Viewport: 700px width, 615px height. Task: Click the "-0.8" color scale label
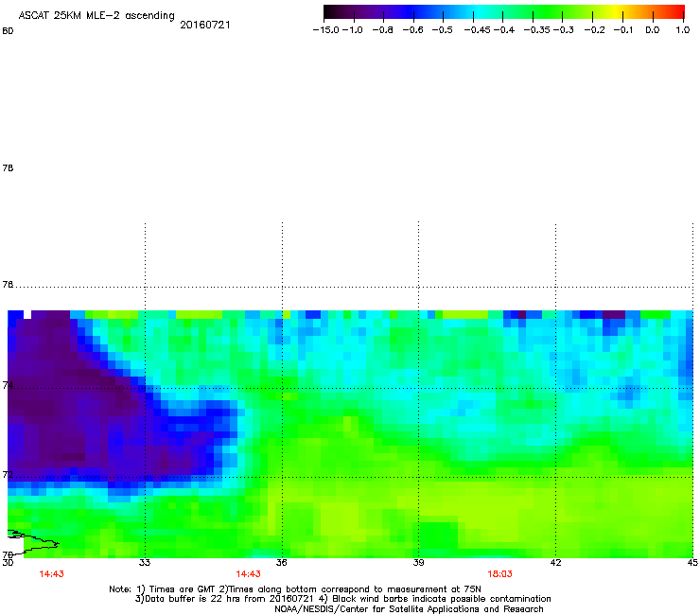382,30
